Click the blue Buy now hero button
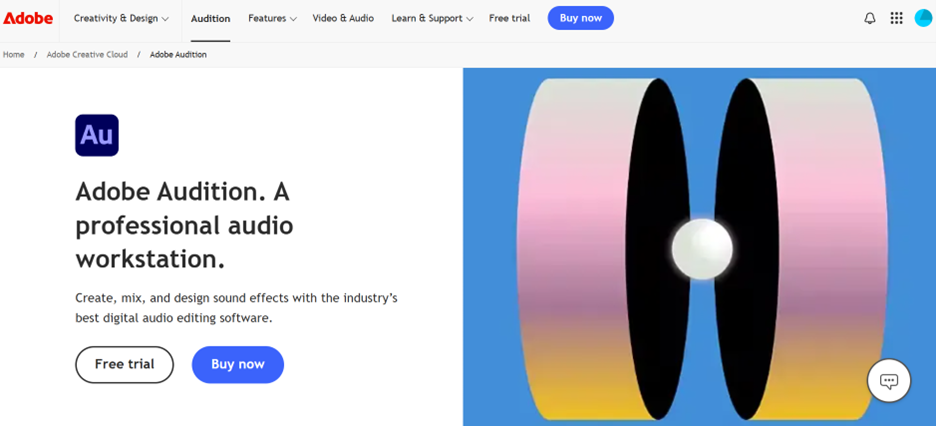Image resolution: width=936 pixels, height=426 pixels. [238, 365]
